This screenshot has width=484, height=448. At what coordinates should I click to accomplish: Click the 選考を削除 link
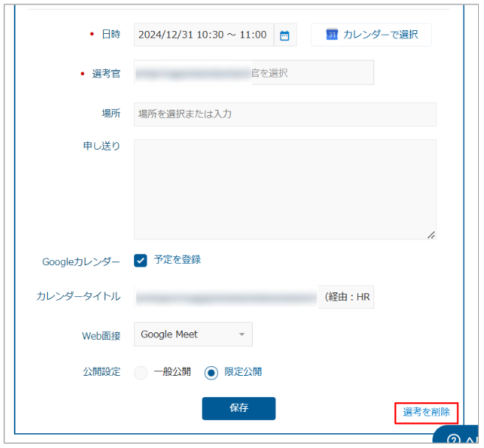[427, 413]
